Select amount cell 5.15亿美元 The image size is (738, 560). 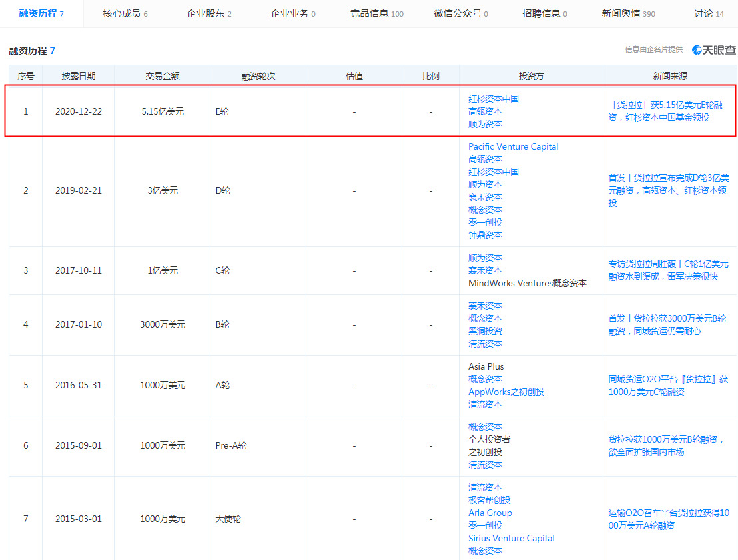point(163,111)
